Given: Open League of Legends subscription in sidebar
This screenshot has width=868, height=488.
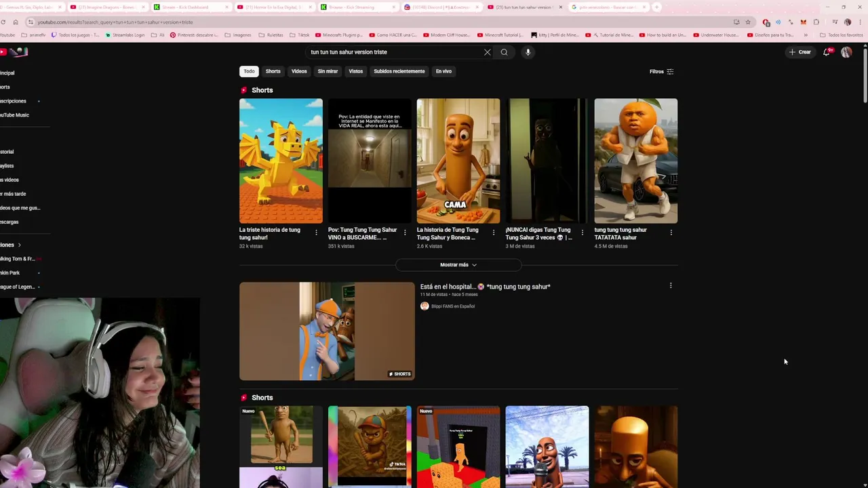Looking at the screenshot, I should [x=17, y=287].
